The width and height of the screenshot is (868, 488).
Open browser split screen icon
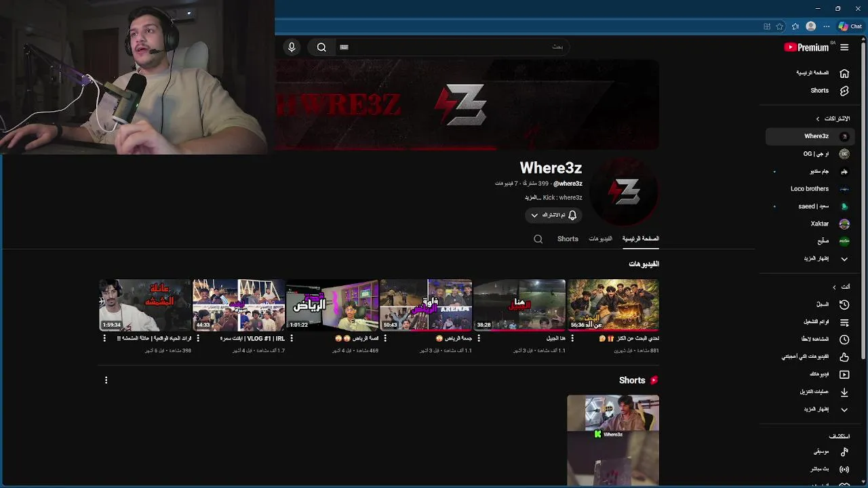pos(767,26)
